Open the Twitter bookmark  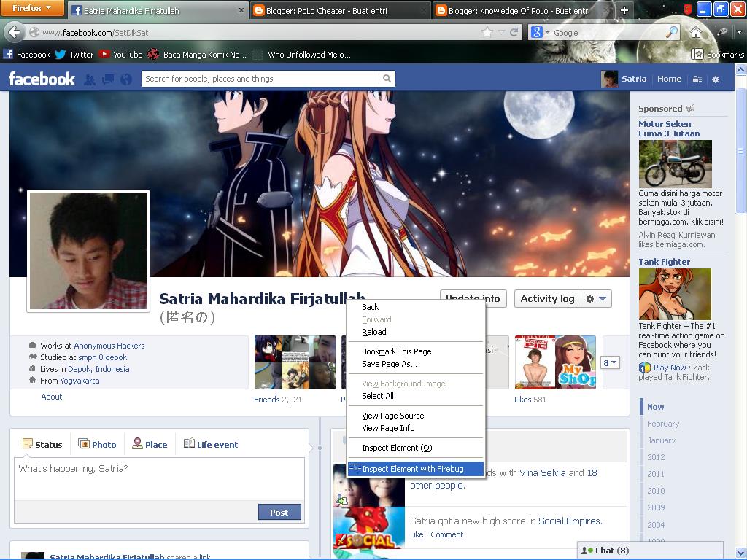[x=74, y=54]
